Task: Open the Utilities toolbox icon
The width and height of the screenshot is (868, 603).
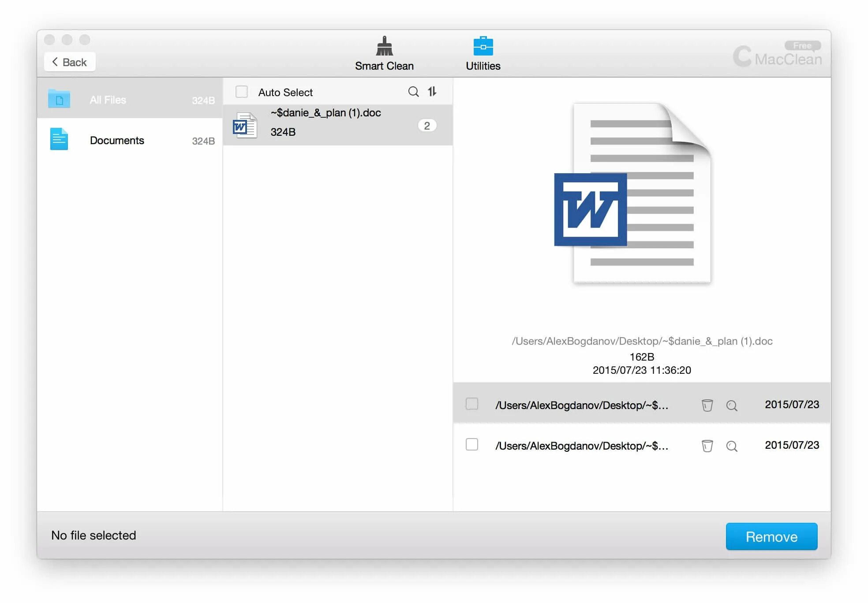Action: click(483, 46)
